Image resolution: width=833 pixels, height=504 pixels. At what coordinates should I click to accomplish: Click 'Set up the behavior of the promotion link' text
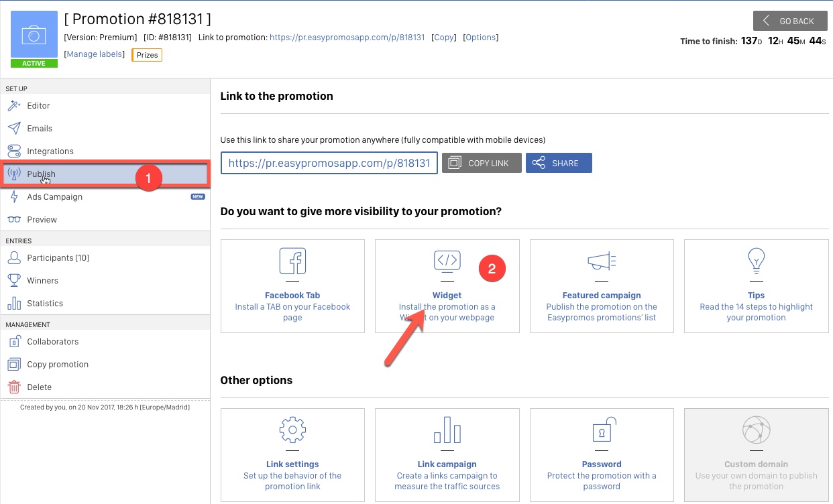(x=292, y=481)
